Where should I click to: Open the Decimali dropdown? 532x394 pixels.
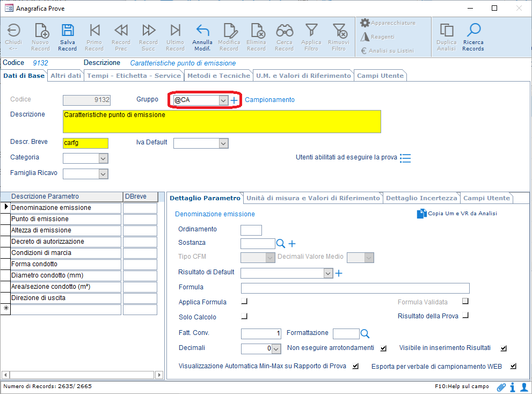276,349
